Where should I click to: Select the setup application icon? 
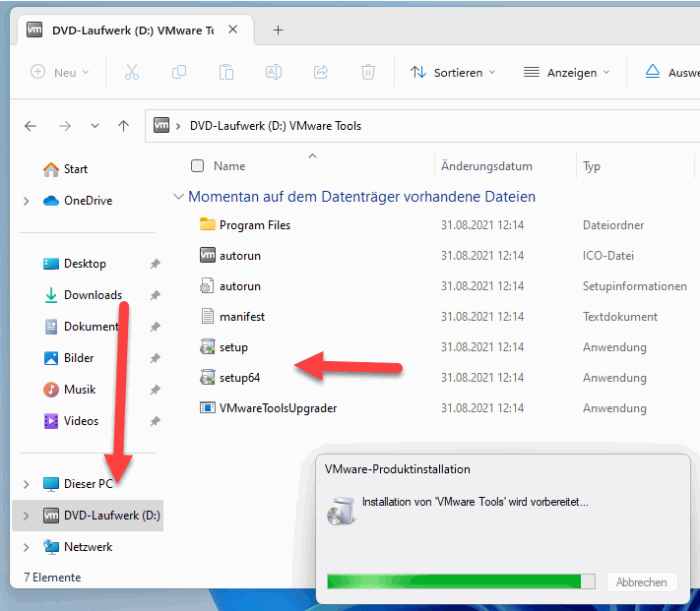(207, 346)
